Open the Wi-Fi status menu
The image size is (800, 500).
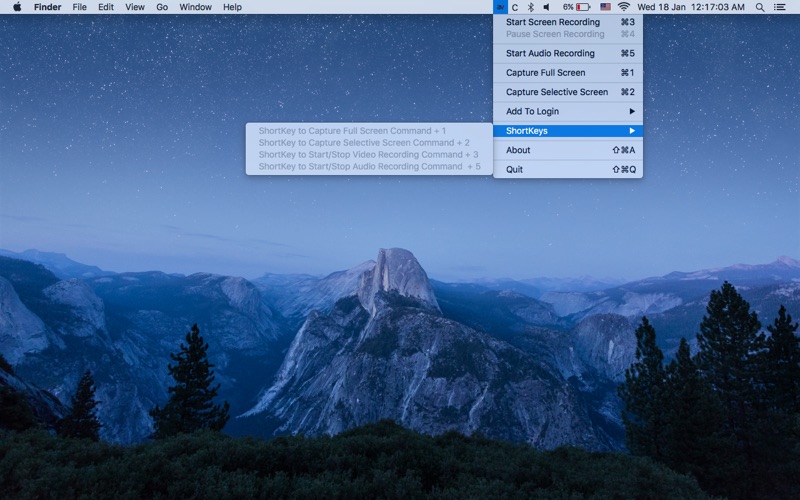(x=624, y=7)
